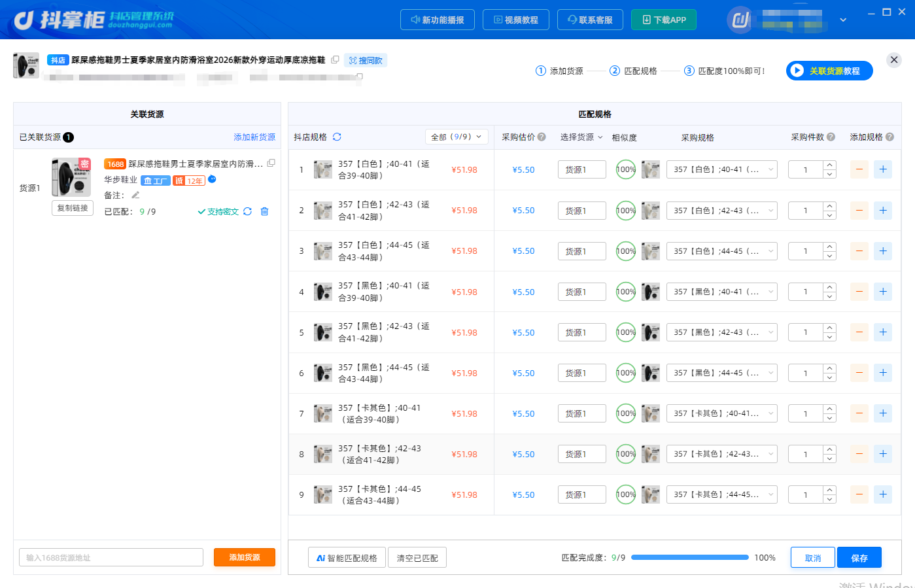Refresh the 货源1 source data
This screenshot has width=915, height=588.
[x=247, y=211]
